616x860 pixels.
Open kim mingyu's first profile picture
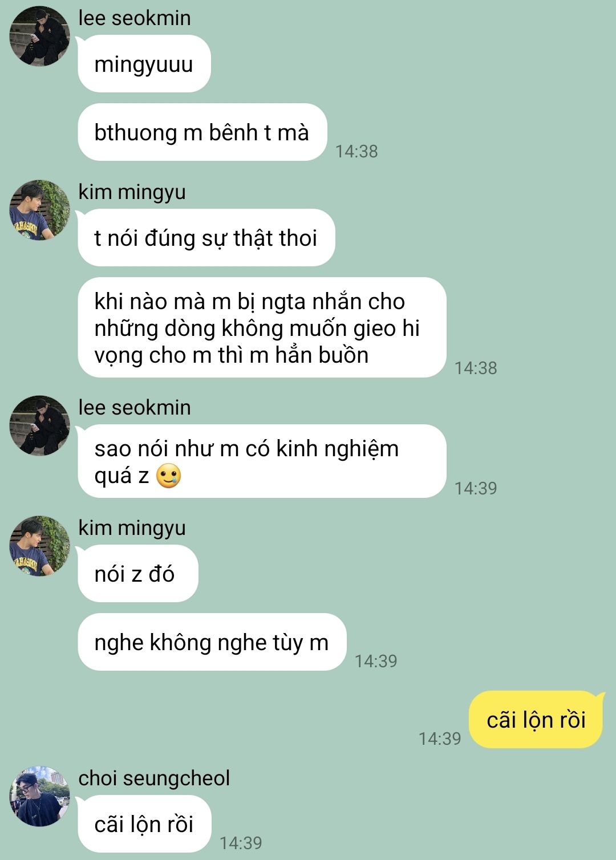pos(39,210)
